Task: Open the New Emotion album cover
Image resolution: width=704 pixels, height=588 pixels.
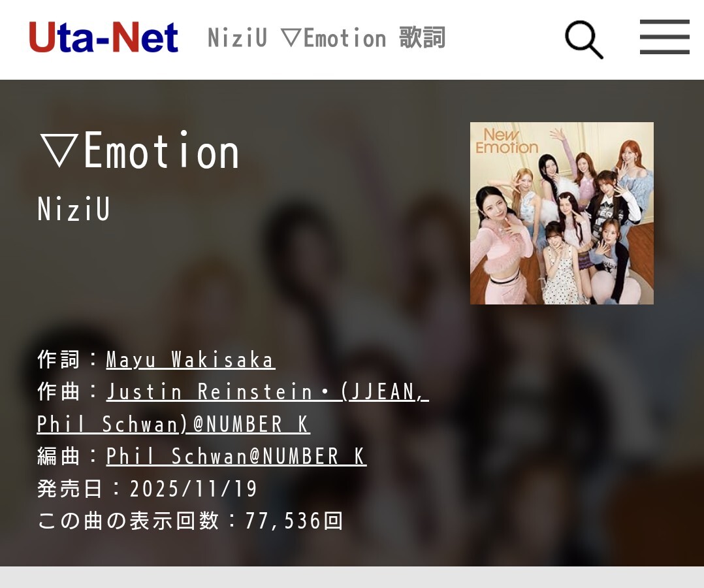Action: (x=562, y=213)
